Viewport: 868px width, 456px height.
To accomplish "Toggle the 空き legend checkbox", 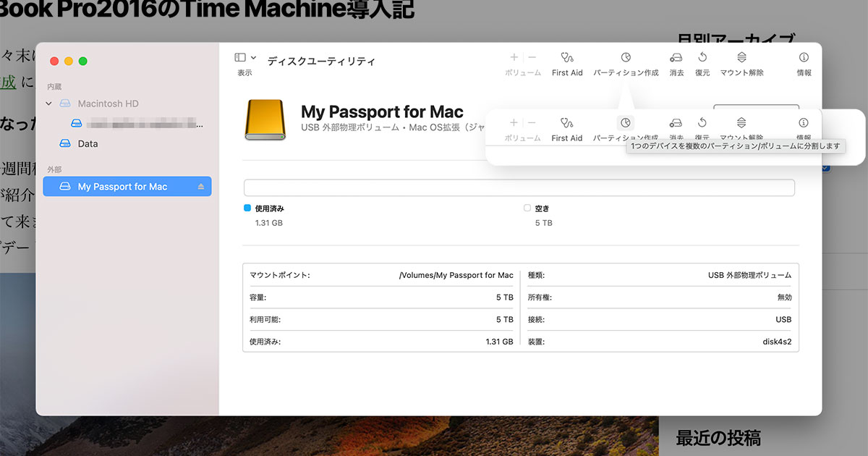I will 527,208.
